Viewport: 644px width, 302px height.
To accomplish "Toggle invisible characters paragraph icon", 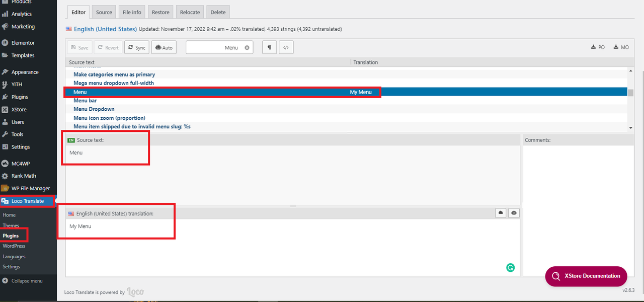I will click(x=270, y=47).
